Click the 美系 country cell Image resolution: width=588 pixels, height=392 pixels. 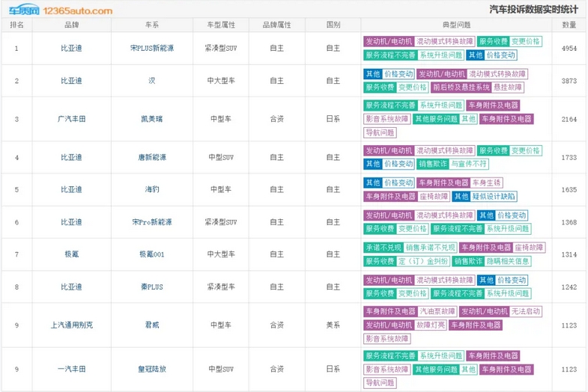(333, 325)
